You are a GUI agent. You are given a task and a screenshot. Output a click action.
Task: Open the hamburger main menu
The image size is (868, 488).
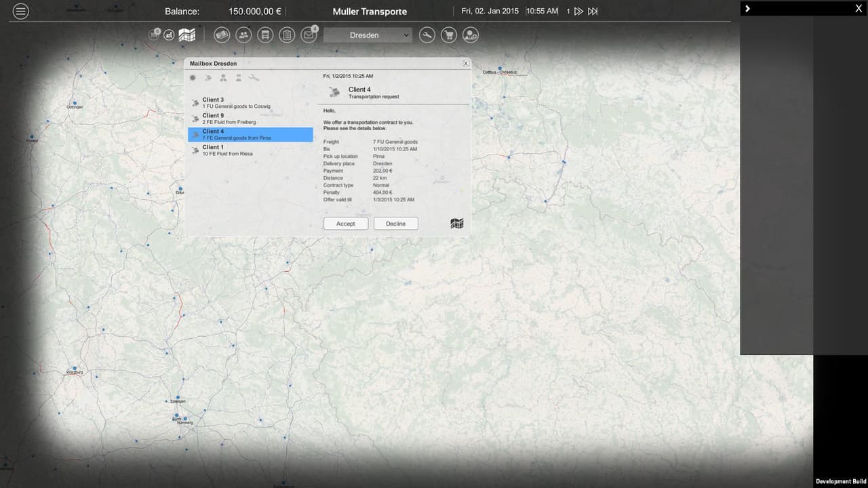tap(21, 12)
